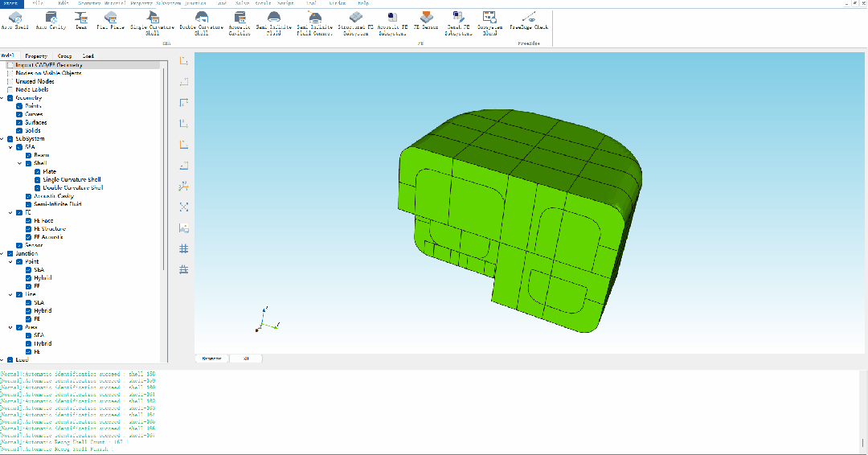Create a Structural FE Subsystem
This screenshot has width=868, height=455.
coord(356,24)
